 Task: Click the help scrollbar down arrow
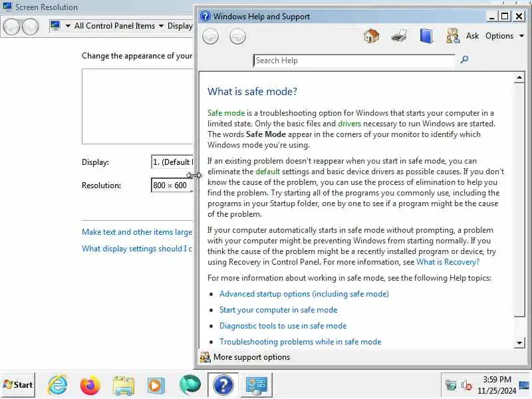519,342
